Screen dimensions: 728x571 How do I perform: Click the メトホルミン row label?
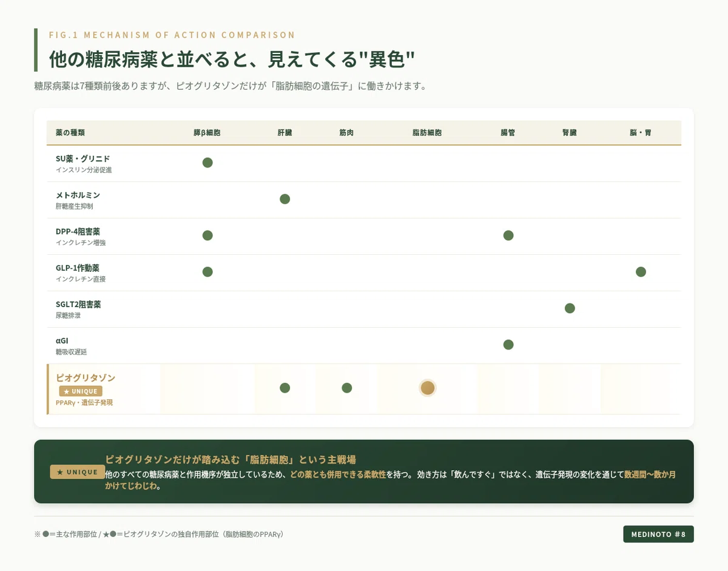[x=78, y=195]
